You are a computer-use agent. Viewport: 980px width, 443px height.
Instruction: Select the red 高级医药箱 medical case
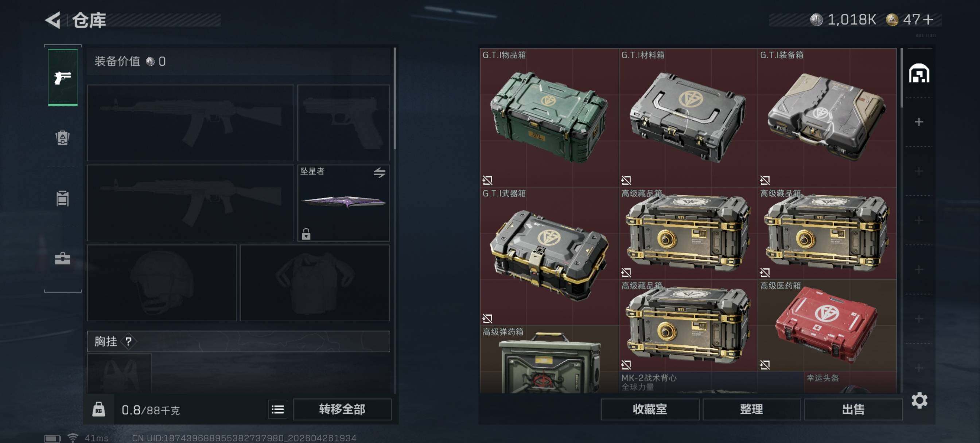pos(827,326)
